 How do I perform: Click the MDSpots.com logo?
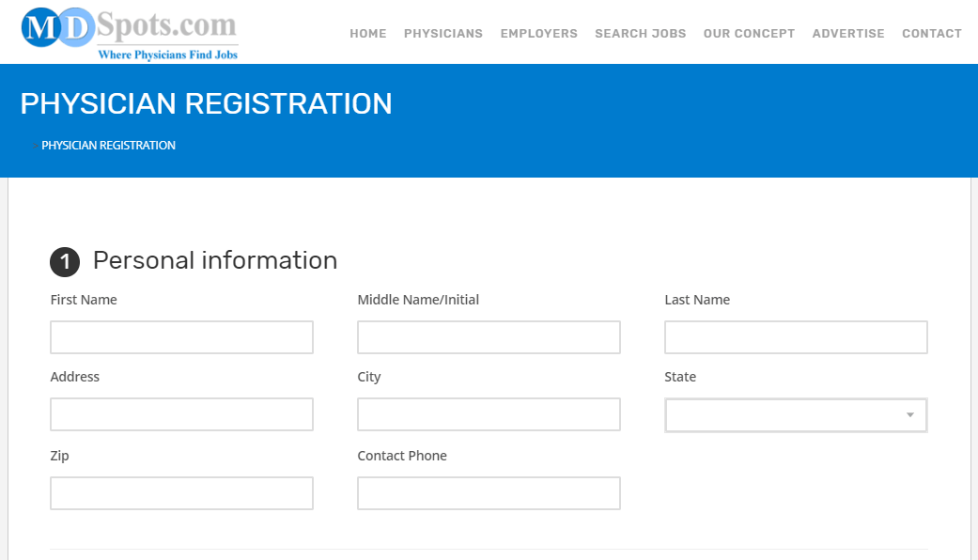click(x=130, y=34)
